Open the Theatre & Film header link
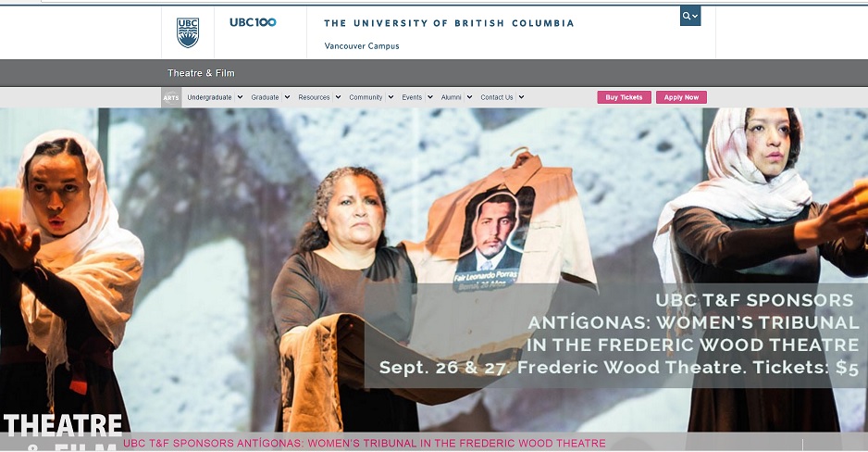This screenshot has width=868, height=452. (x=201, y=73)
